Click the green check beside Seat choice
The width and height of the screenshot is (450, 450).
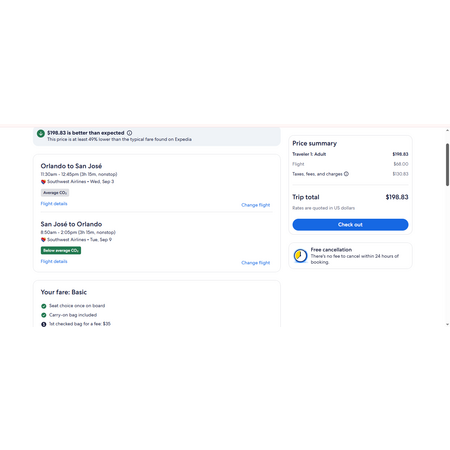click(x=44, y=306)
